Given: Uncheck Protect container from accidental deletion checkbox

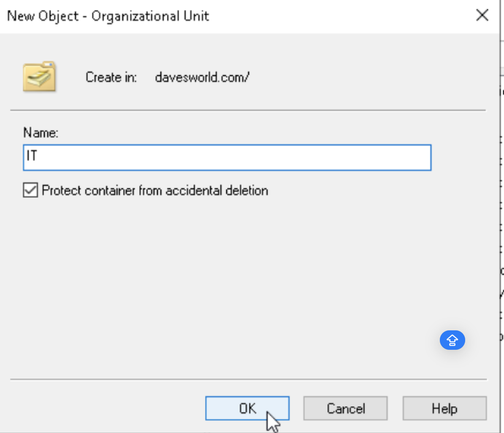Looking at the screenshot, I should point(30,190).
